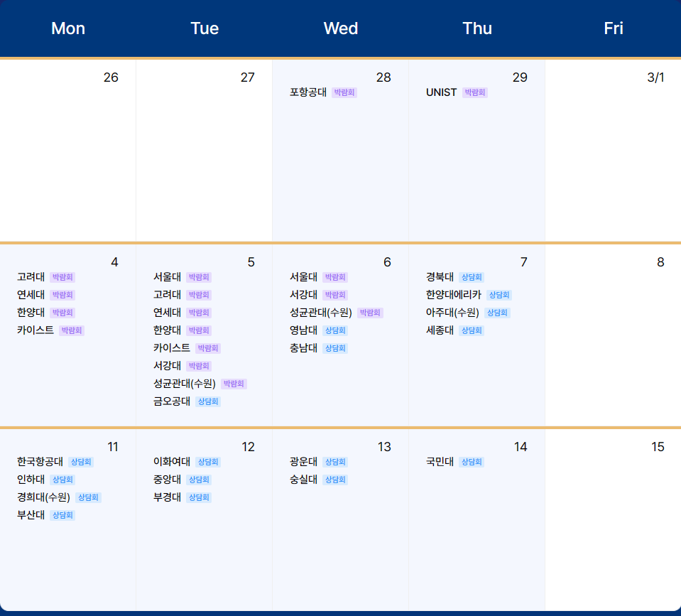Click the Tue column header
This screenshot has width=681, height=616.
(x=205, y=28)
